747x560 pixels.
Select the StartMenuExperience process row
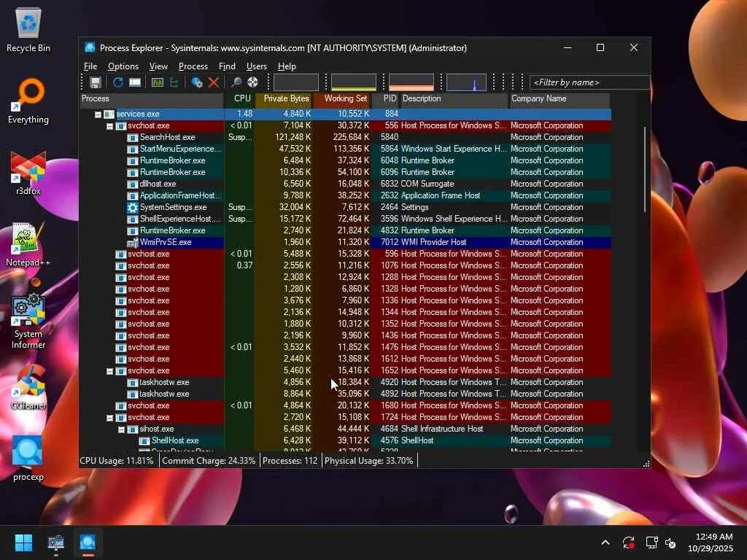[x=345, y=149]
